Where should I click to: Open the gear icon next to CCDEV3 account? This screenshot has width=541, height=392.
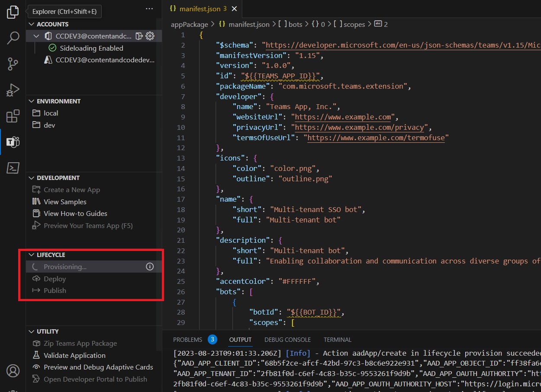pos(150,36)
